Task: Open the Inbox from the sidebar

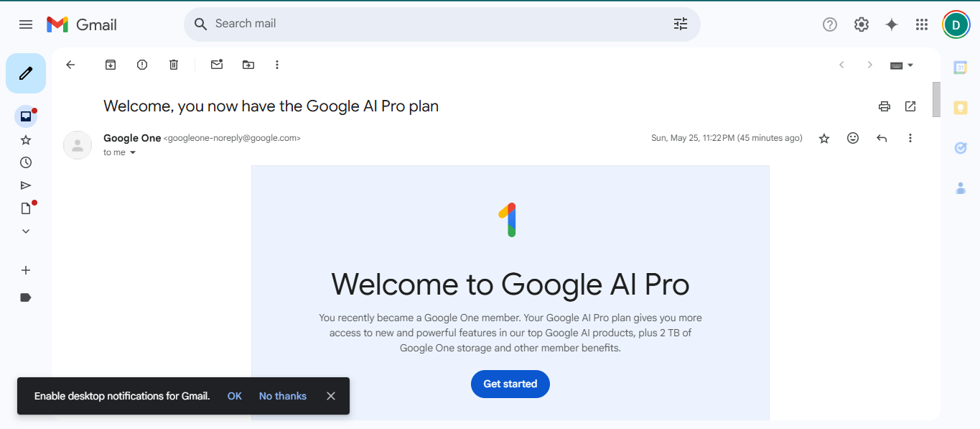Action: coord(26,116)
